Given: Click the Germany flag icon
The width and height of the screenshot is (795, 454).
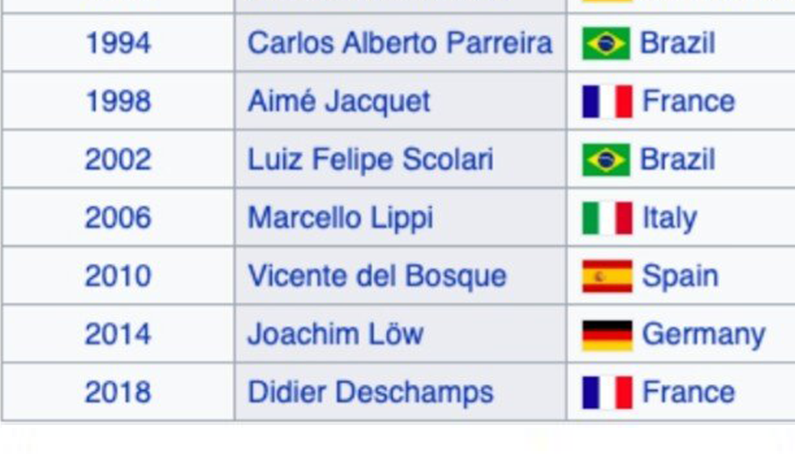Looking at the screenshot, I should click(x=607, y=334).
